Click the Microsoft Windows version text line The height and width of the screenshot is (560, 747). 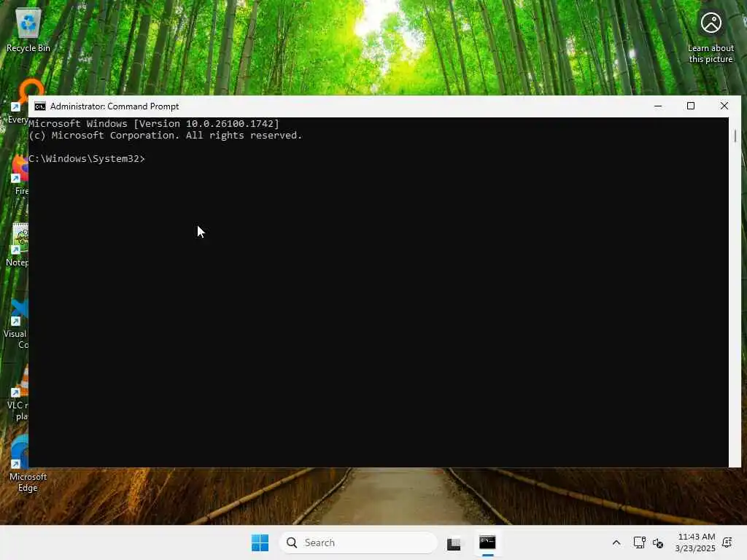pyautogui.click(x=154, y=124)
